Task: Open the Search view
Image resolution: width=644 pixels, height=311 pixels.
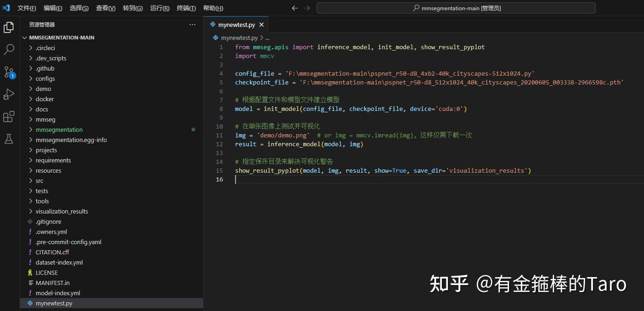Action: tap(9, 49)
